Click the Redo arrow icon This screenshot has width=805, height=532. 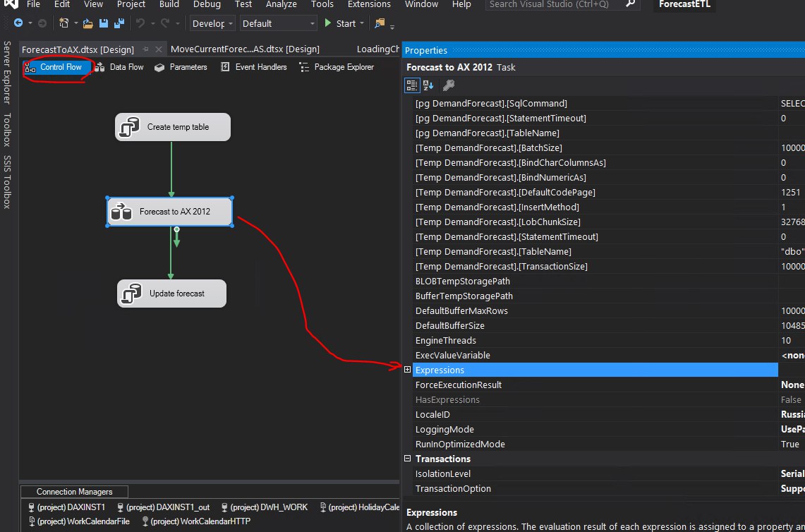click(x=165, y=23)
